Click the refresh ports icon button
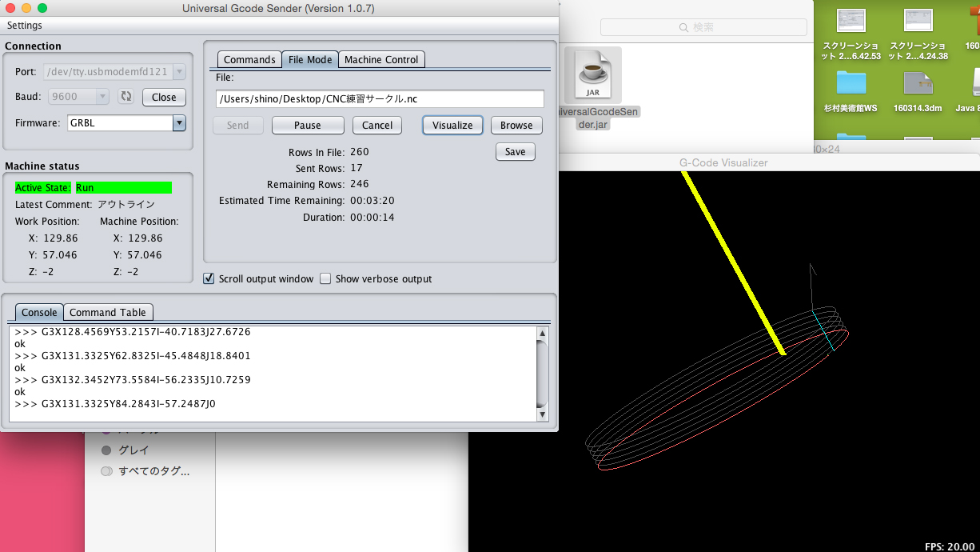The image size is (980, 552). (125, 97)
